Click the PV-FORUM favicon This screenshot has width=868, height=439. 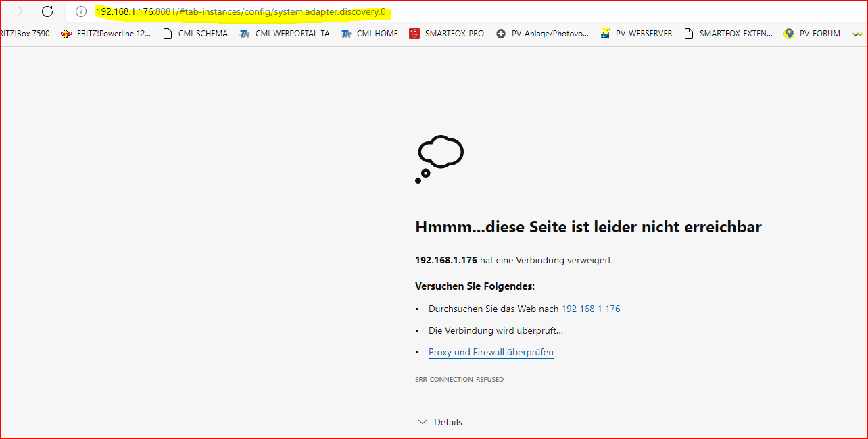click(789, 34)
